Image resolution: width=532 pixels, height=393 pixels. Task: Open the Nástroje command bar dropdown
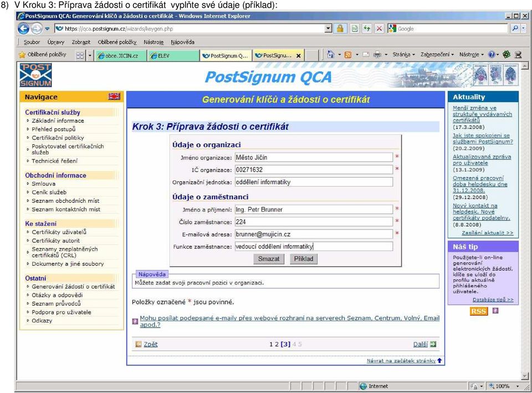tap(471, 55)
